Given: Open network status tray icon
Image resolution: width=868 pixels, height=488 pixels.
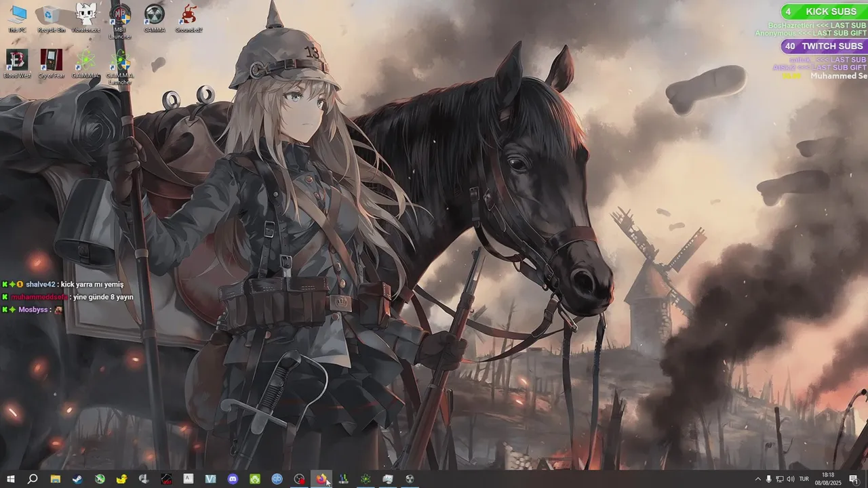Looking at the screenshot, I should coord(779,479).
